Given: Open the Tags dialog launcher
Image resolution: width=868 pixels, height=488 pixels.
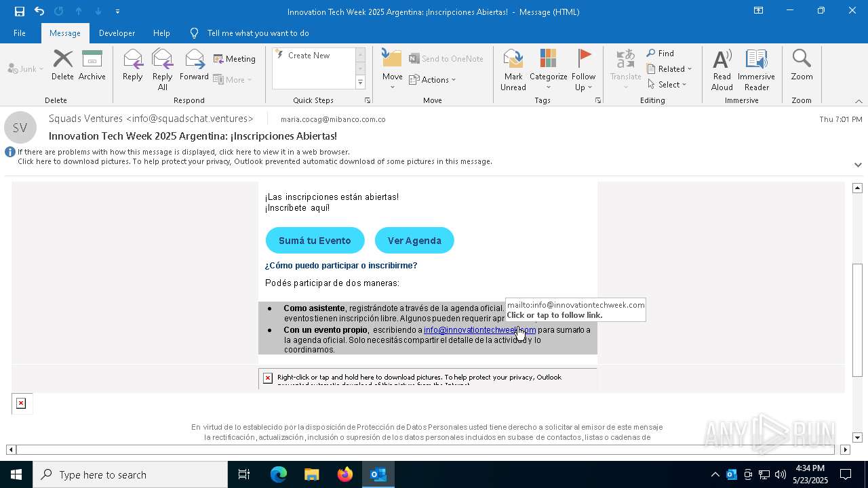Looking at the screenshot, I should (x=598, y=100).
